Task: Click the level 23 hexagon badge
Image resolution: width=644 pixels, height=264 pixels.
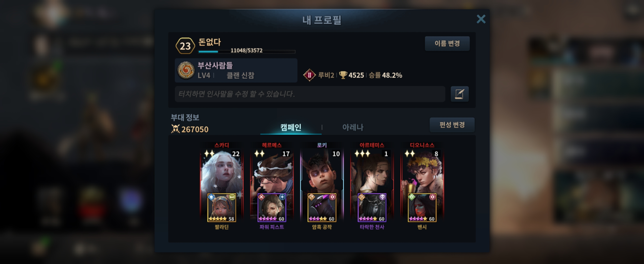Action: [185, 46]
